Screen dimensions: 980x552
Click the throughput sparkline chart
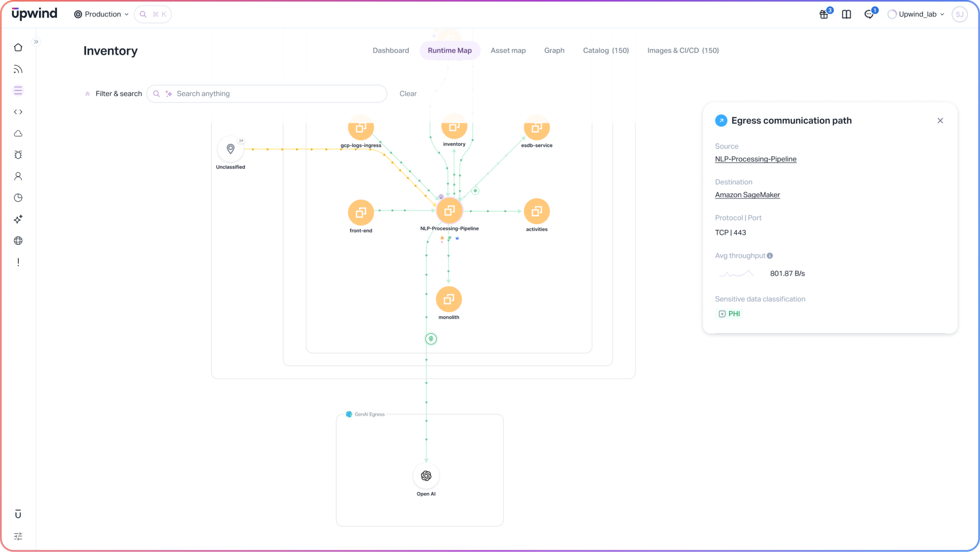point(736,274)
